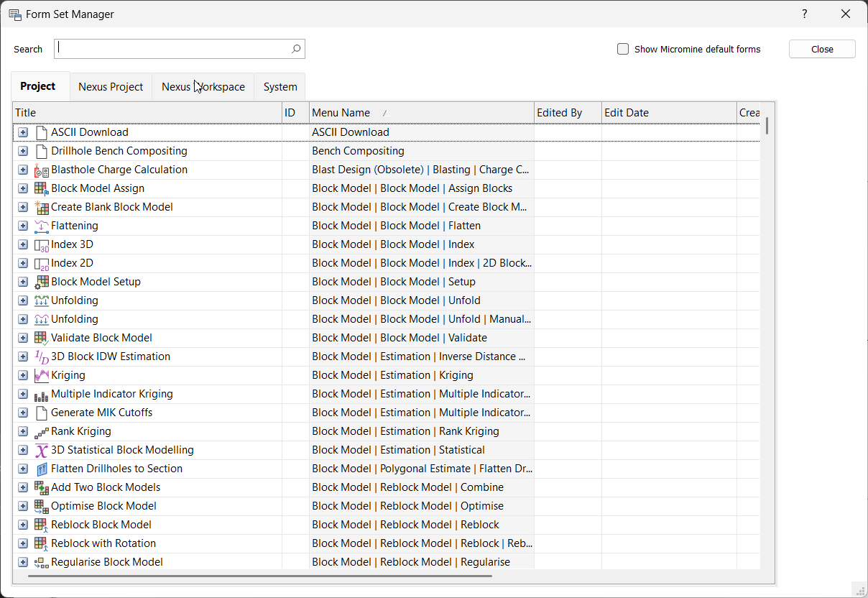Select 'Block Model | Block Model | Setup' cell
Image resolution: width=868 pixels, height=598 pixels.
pyautogui.click(x=422, y=282)
